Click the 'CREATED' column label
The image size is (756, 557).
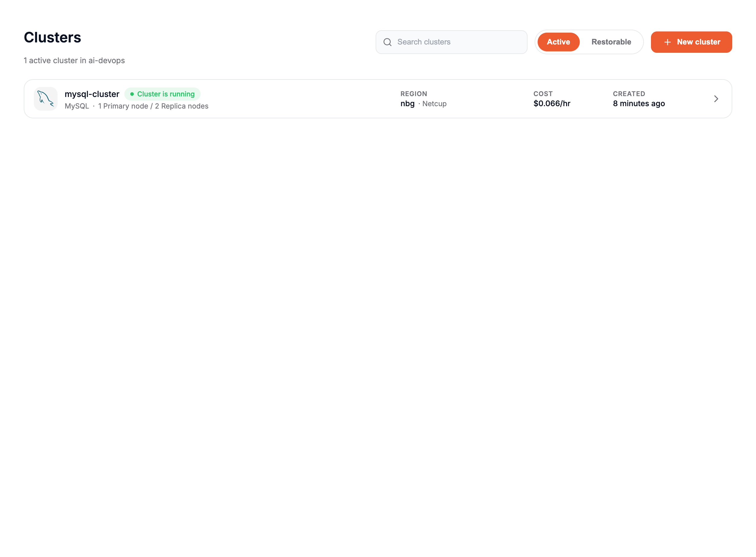click(629, 94)
